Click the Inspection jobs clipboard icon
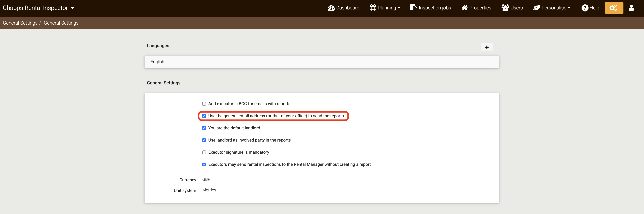Screen dimensions: 644x214 pos(413,8)
